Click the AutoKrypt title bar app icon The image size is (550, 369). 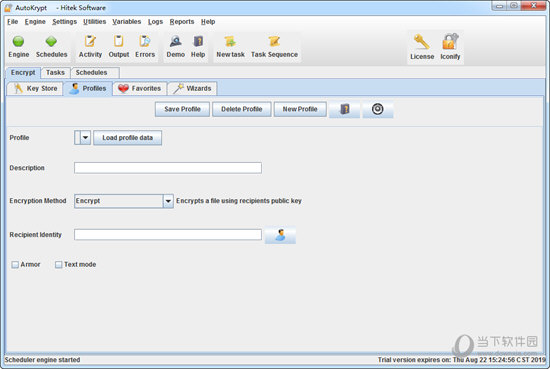point(8,7)
